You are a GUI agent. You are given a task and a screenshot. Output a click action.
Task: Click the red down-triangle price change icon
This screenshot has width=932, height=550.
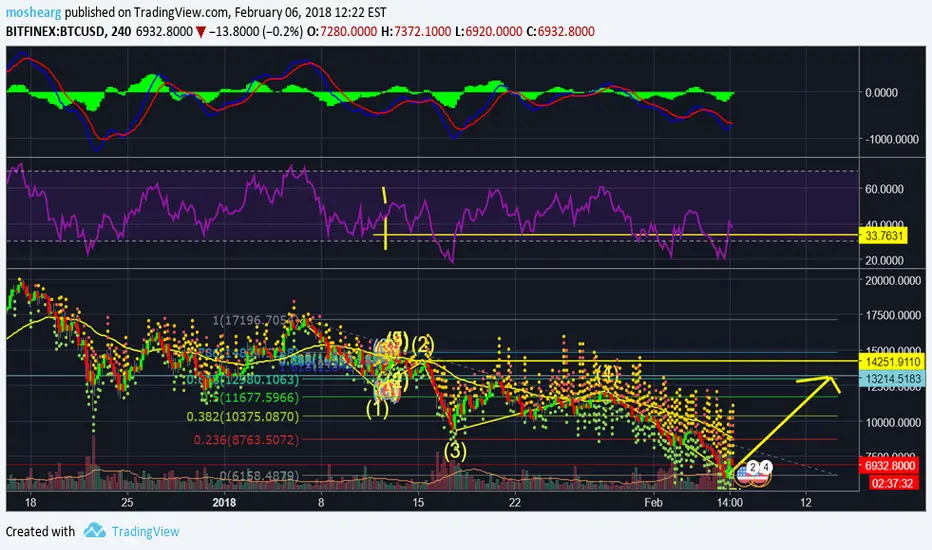201,32
